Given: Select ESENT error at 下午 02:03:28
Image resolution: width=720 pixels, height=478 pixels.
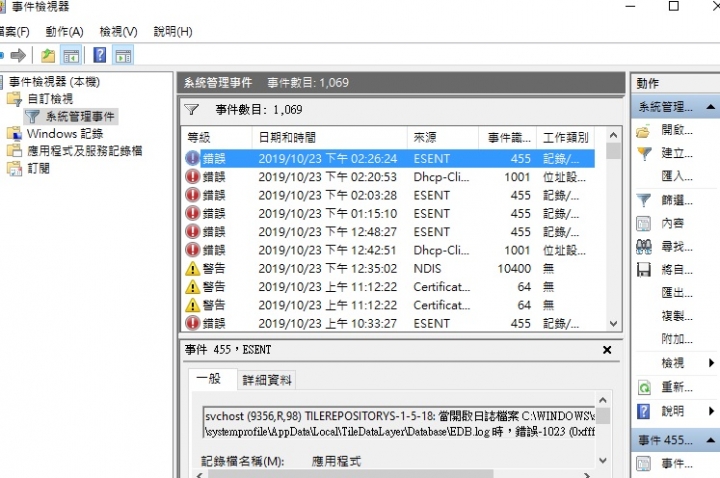Looking at the screenshot, I should 389,196.
